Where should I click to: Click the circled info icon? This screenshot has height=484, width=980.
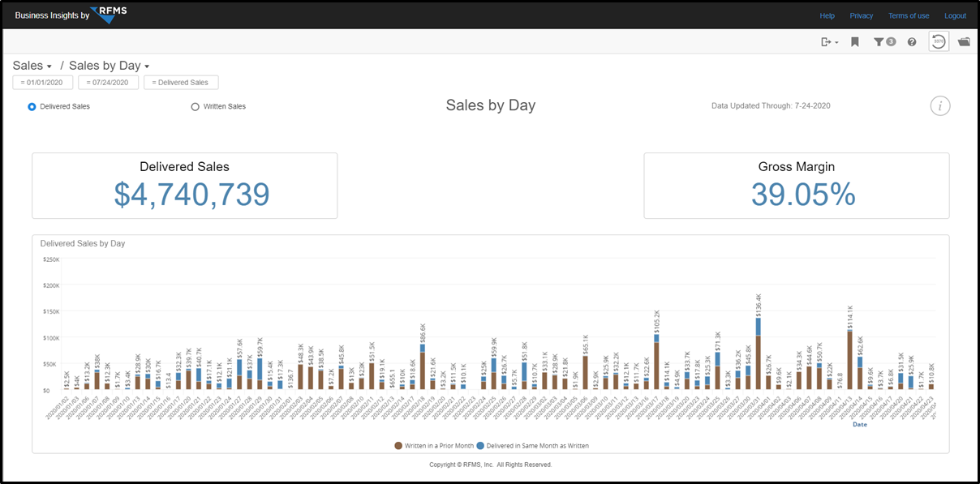coord(940,105)
